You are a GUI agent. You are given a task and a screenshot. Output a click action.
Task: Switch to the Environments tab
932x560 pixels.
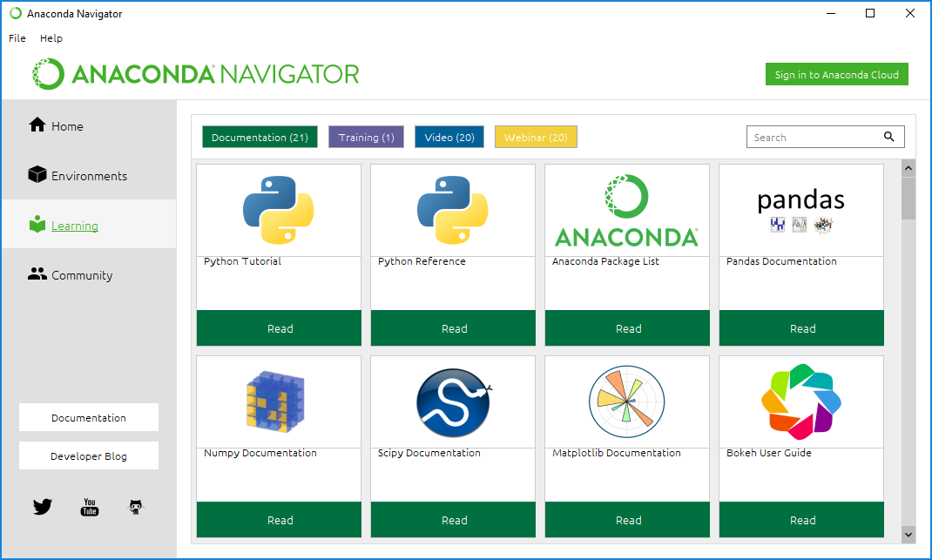(x=89, y=176)
